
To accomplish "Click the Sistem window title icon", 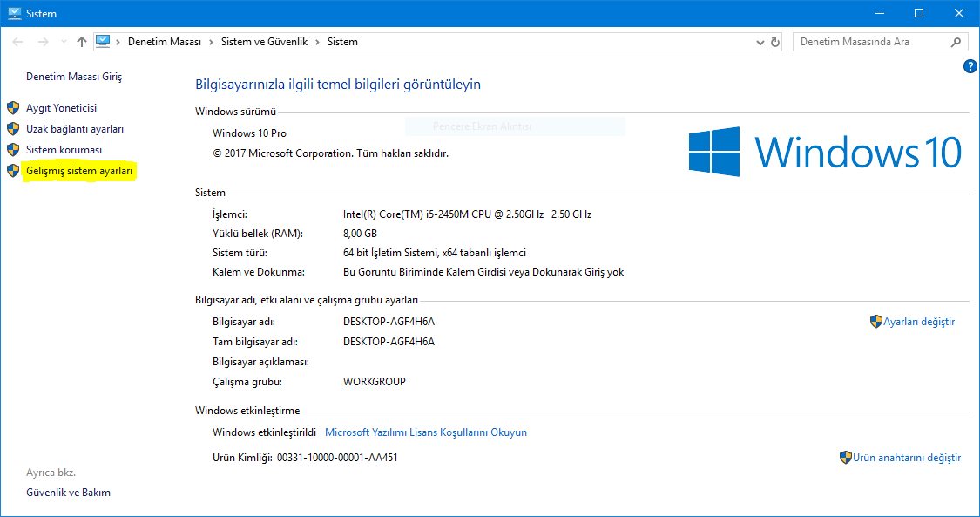I will pos(15,13).
